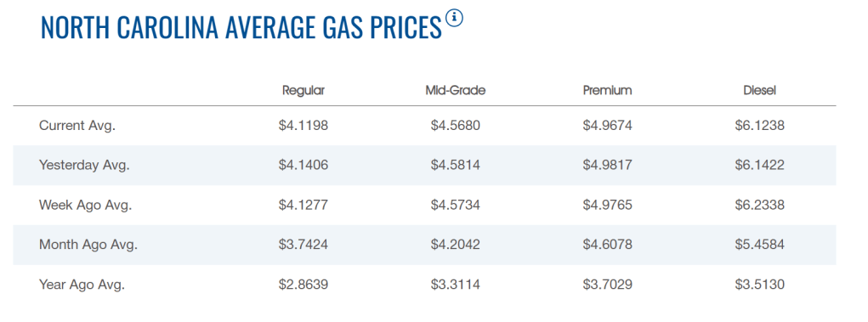Select month ago regular price $3.7424
The image size is (868, 322).
coord(304,245)
